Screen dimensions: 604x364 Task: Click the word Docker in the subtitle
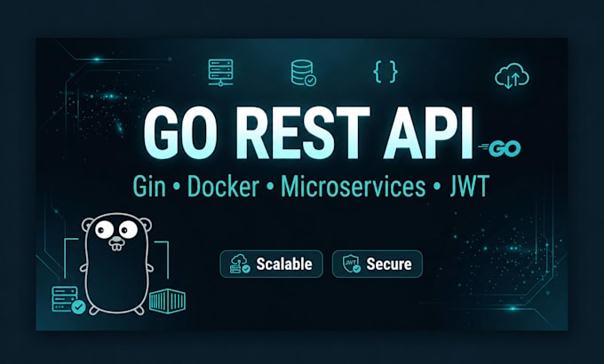pyautogui.click(x=223, y=186)
